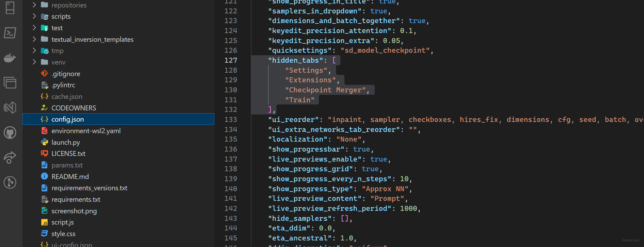Open requirements_versions.txt file

[x=89, y=188]
